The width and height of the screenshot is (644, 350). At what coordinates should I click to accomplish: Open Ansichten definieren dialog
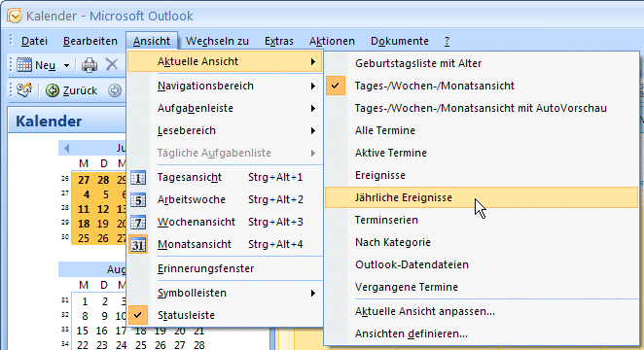coord(482,334)
